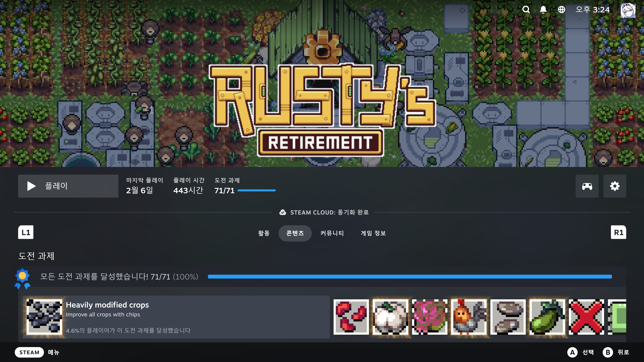Open the notifications bell
This screenshot has width=644, height=362.
(543, 10)
